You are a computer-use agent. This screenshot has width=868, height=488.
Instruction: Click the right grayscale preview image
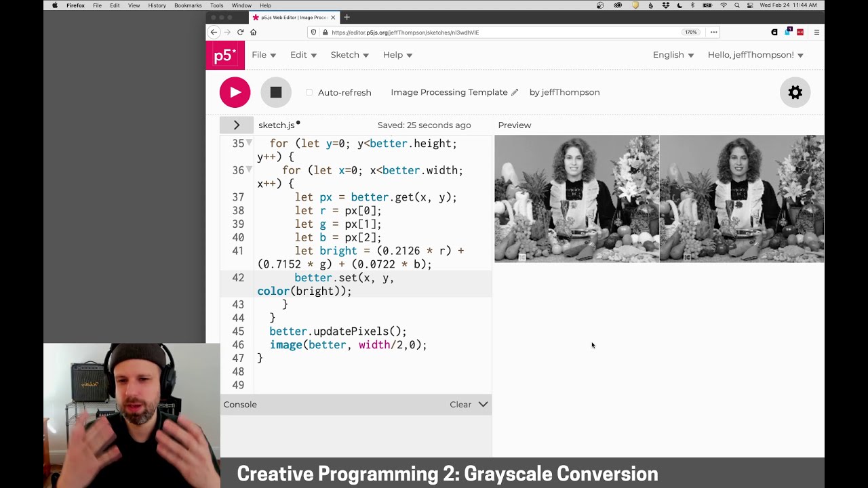742,199
